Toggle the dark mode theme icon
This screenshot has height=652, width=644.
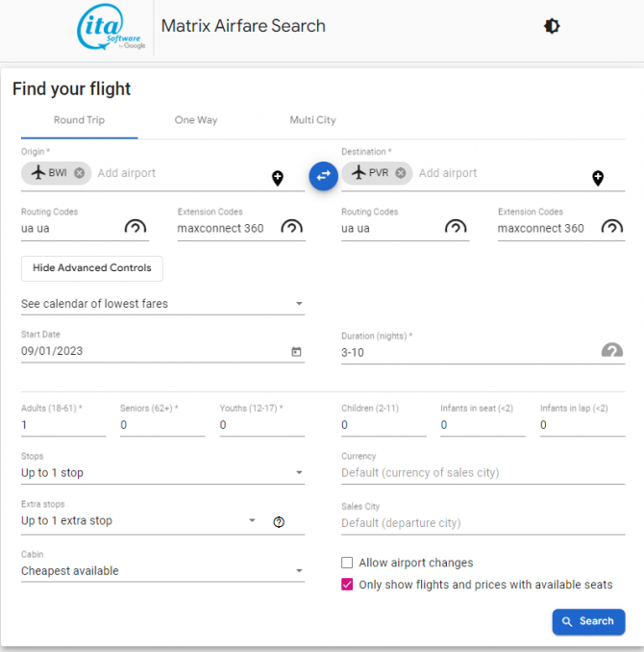[552, 26]
